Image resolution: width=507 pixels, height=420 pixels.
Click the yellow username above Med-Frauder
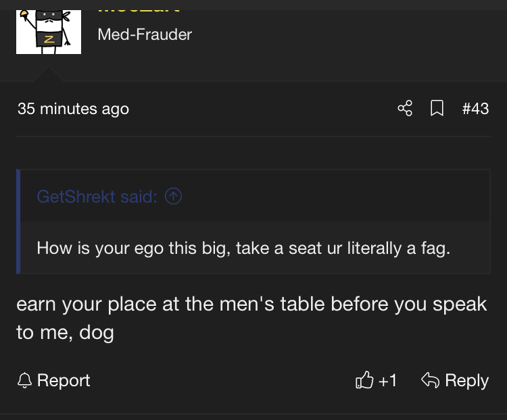(x=139, y=8)
